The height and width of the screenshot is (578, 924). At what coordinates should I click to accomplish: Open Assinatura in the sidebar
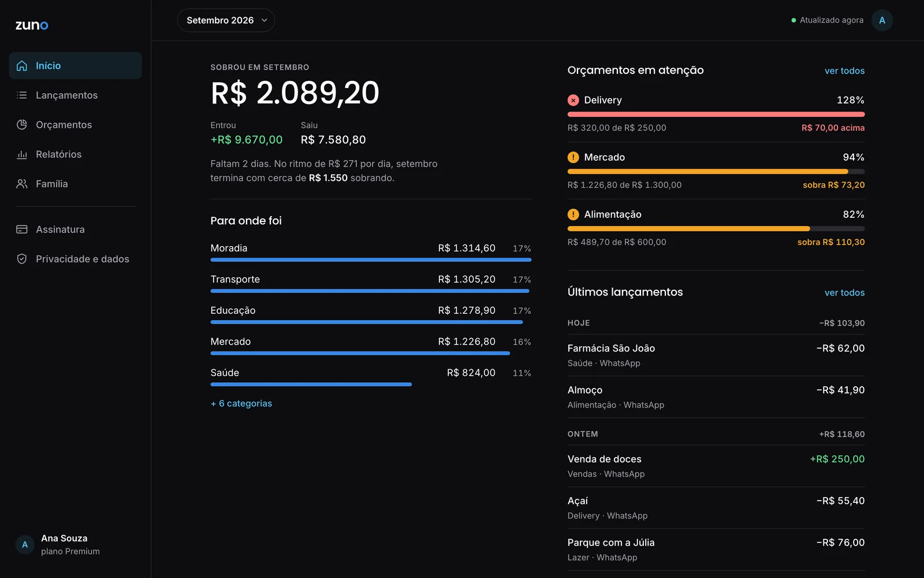click(75, 229)
